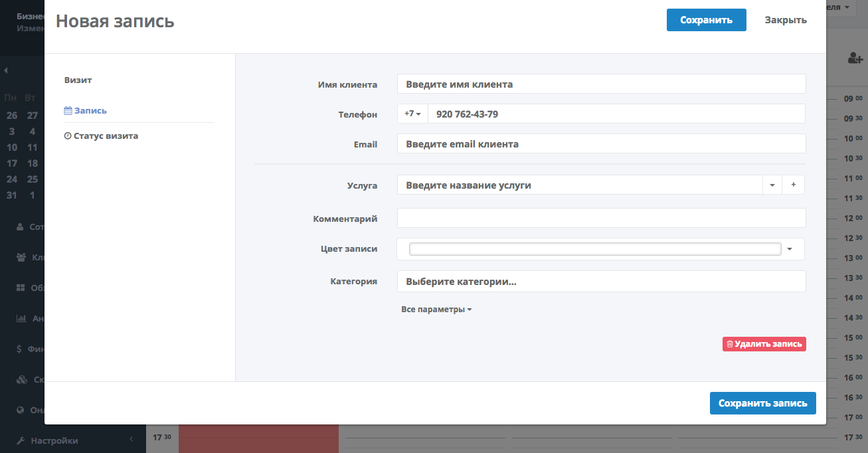Click the add client icon behind the dialog
The height and width of the screenshot is (453, 868).
[855, 58]
